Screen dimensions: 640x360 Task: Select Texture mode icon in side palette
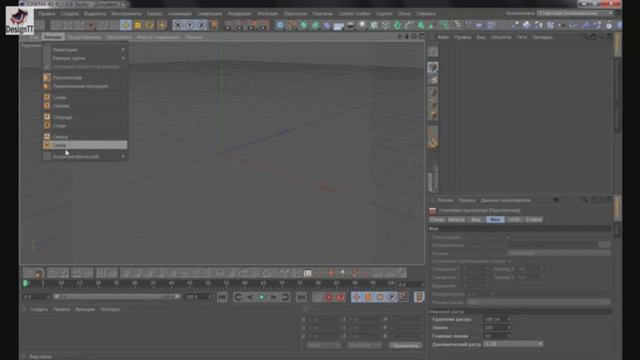(433, 80)
